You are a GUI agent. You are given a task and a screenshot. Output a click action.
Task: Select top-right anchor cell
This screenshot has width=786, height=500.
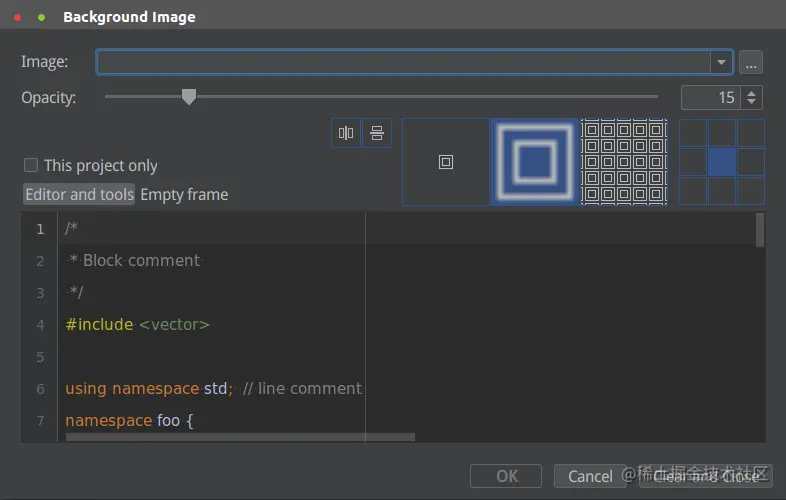[x=751, y=133]
